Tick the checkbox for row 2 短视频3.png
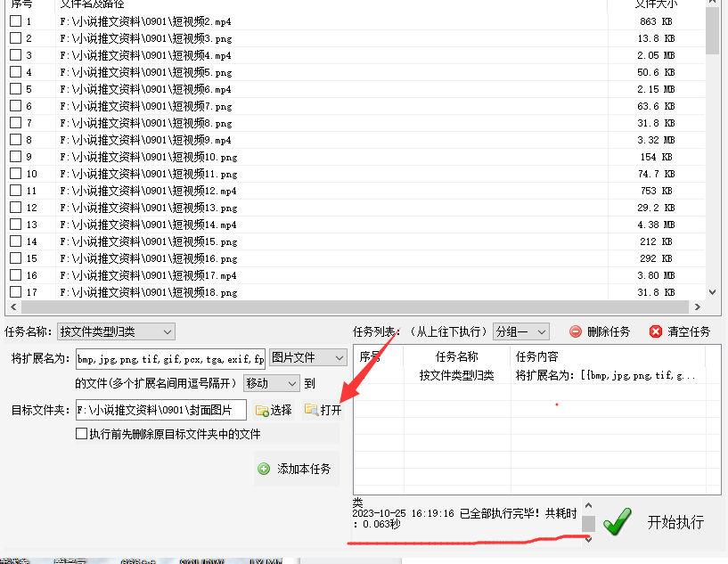Image resolution: width=728 pixels, height=564 pixels. (x=16, y=38)
